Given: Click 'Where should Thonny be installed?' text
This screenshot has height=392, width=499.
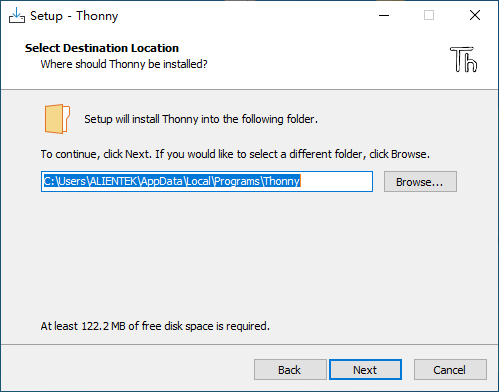Looking at the screenshot, I should point(124,64).
